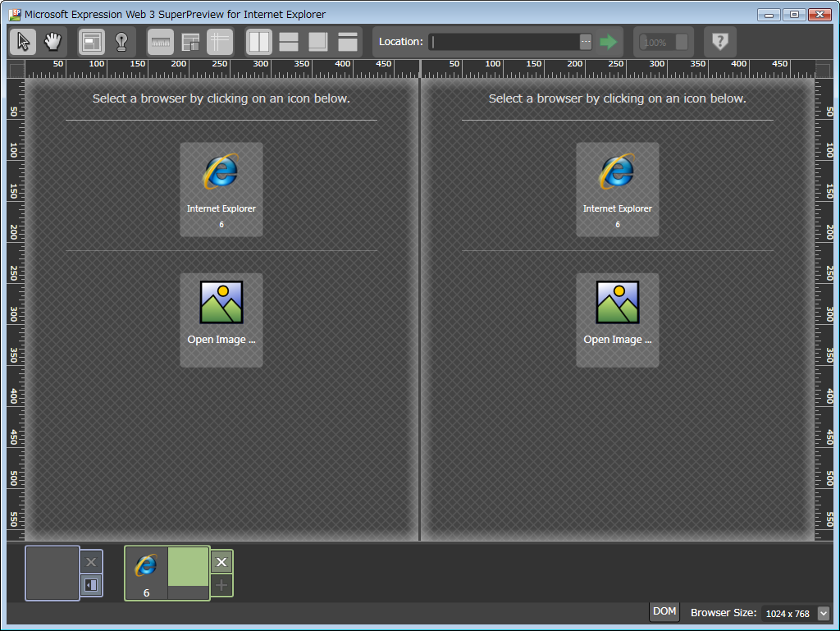Choose Open Image in left pane
The image size is (840, 631).
221,320
